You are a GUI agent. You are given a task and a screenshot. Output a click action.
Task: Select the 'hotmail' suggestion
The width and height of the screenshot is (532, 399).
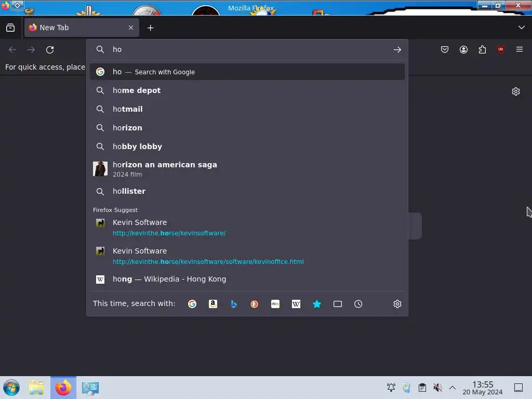(x=247, y=109)
